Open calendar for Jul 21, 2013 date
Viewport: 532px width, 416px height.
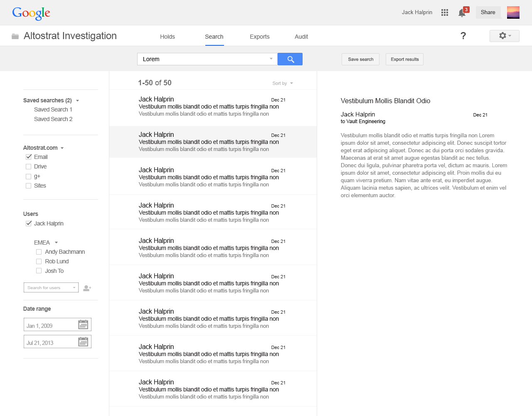[x=83, y=342]
